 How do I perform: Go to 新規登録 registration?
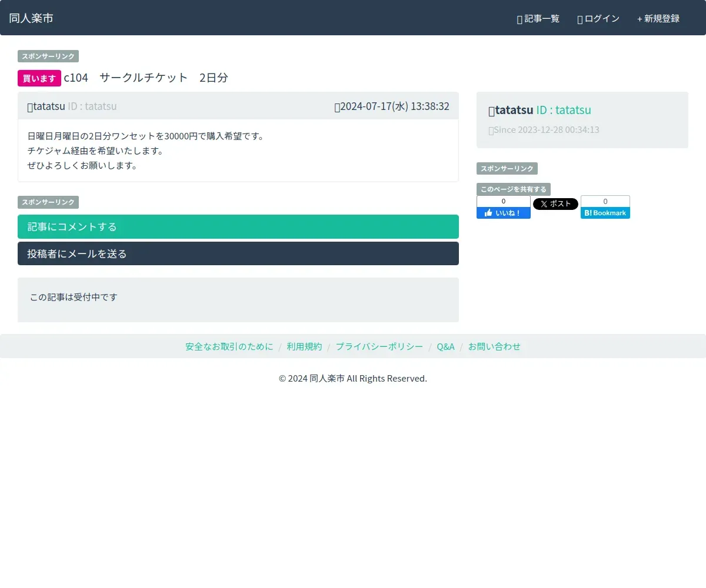click(658, 19)
